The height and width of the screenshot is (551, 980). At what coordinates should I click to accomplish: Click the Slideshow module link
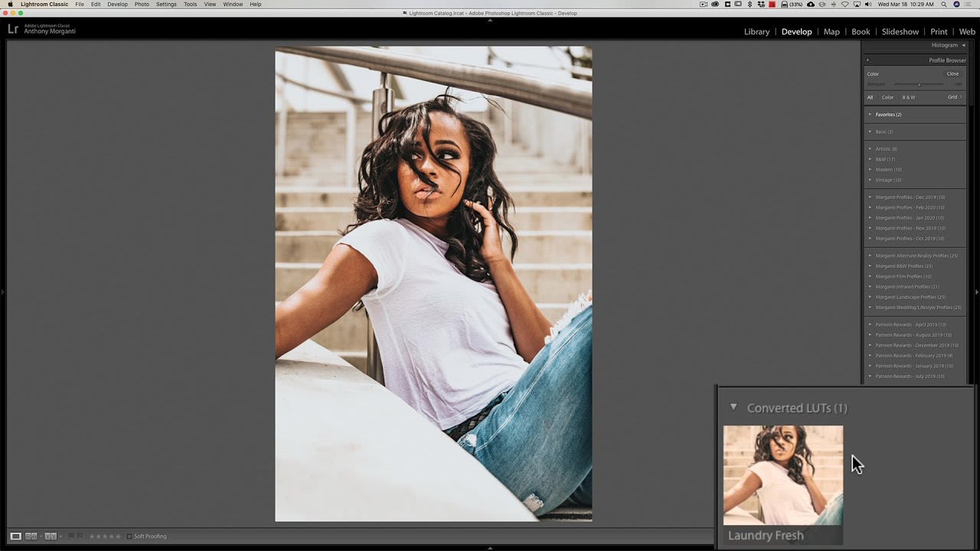900,31
